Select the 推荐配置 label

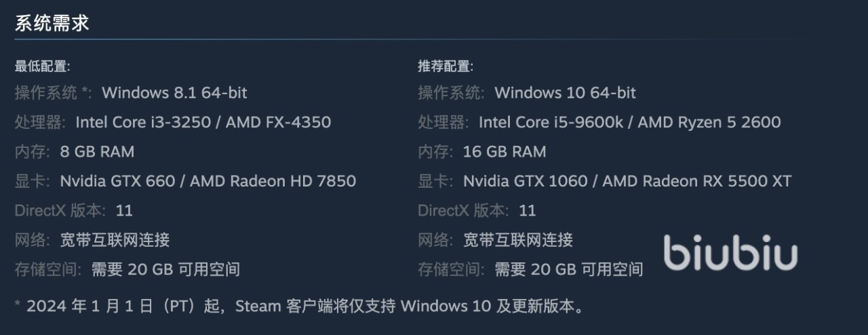445,66
